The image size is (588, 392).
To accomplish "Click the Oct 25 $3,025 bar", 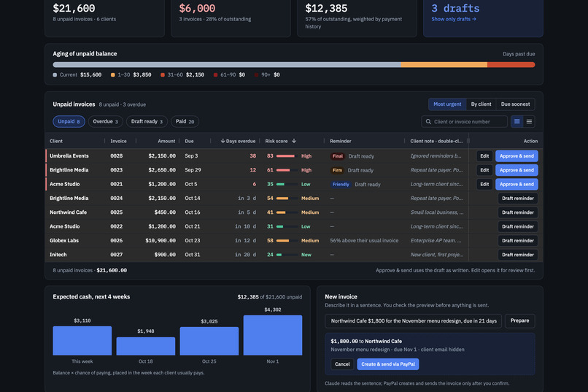I will click(x=209, y=341).
